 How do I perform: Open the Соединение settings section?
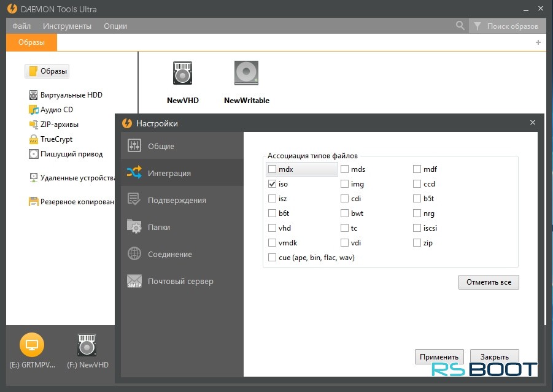(182, 254)
